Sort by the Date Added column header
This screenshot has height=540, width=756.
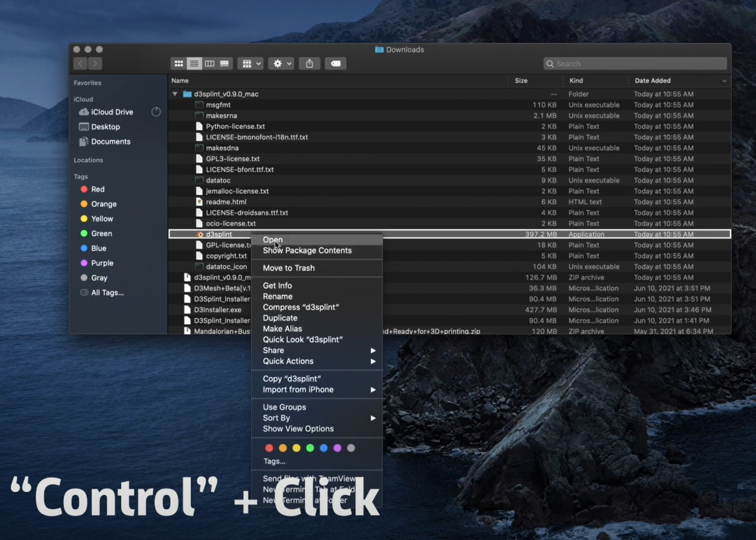653,81
